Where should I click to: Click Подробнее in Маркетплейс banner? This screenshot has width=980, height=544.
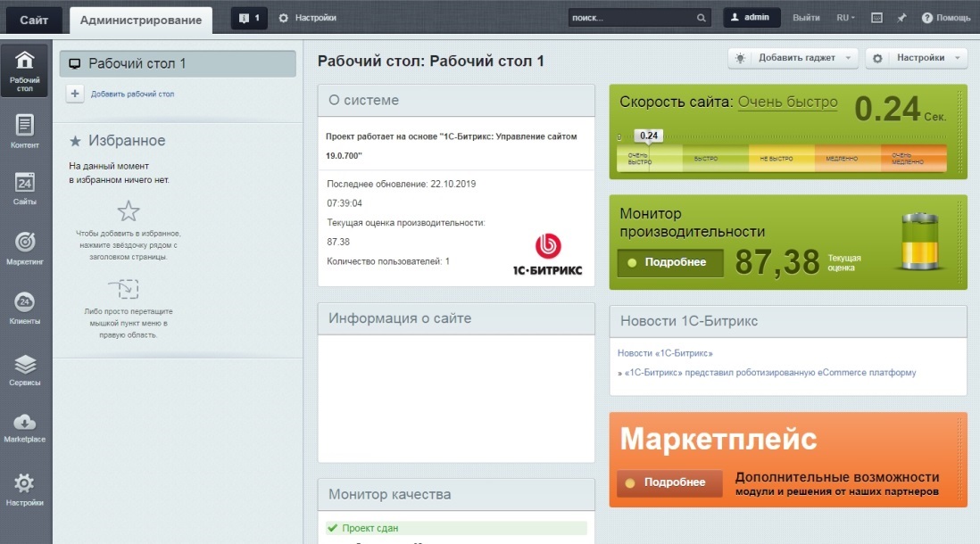click(669, 482)
